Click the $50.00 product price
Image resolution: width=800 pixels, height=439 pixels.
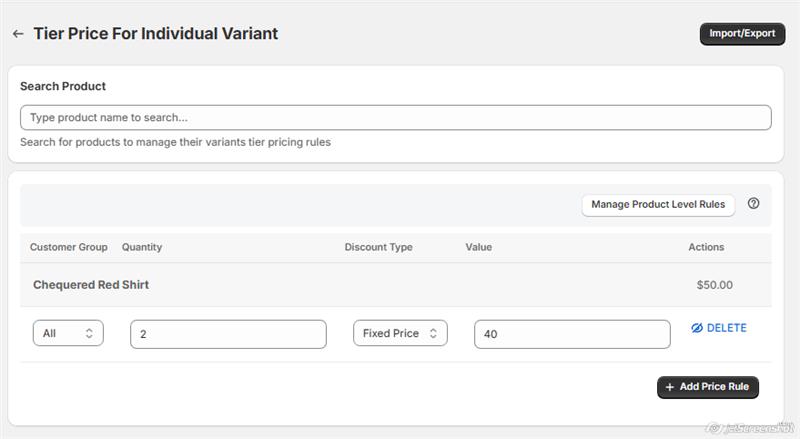714,285
